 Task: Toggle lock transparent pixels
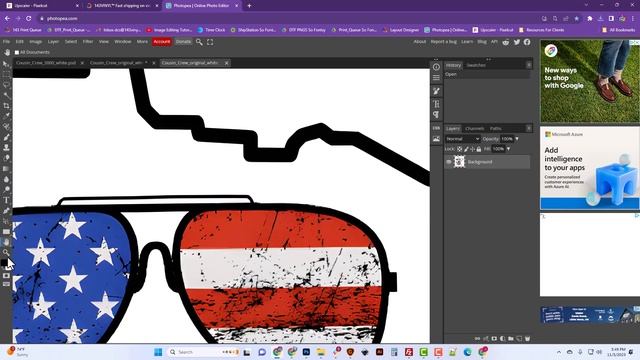click(460, 149)
